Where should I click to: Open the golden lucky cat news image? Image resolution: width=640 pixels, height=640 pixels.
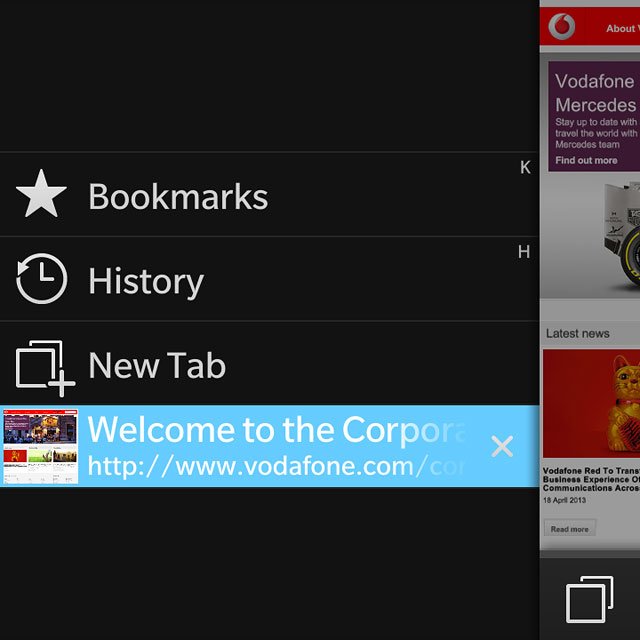click(x=591, y=403)
